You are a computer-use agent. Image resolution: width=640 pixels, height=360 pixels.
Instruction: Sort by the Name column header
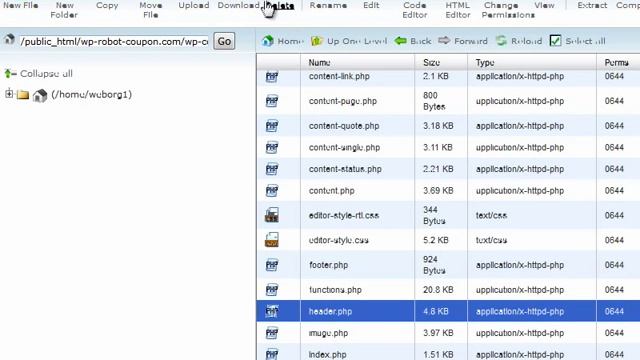(320, 62)
